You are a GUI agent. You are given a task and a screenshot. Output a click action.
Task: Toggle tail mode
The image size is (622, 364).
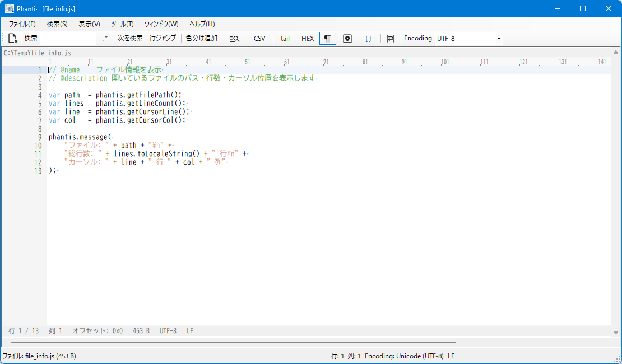(x=285, y=39)
